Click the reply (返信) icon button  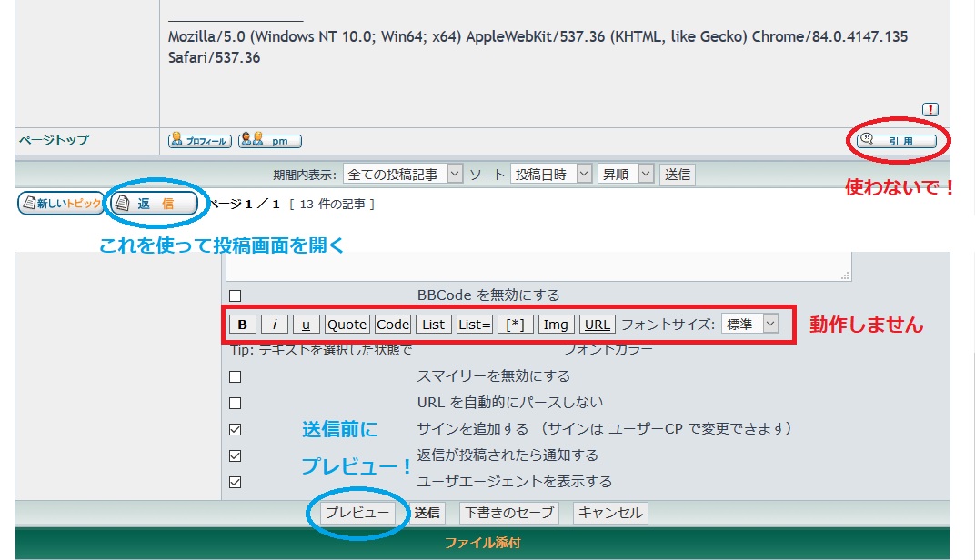click(x=154, y=204)
